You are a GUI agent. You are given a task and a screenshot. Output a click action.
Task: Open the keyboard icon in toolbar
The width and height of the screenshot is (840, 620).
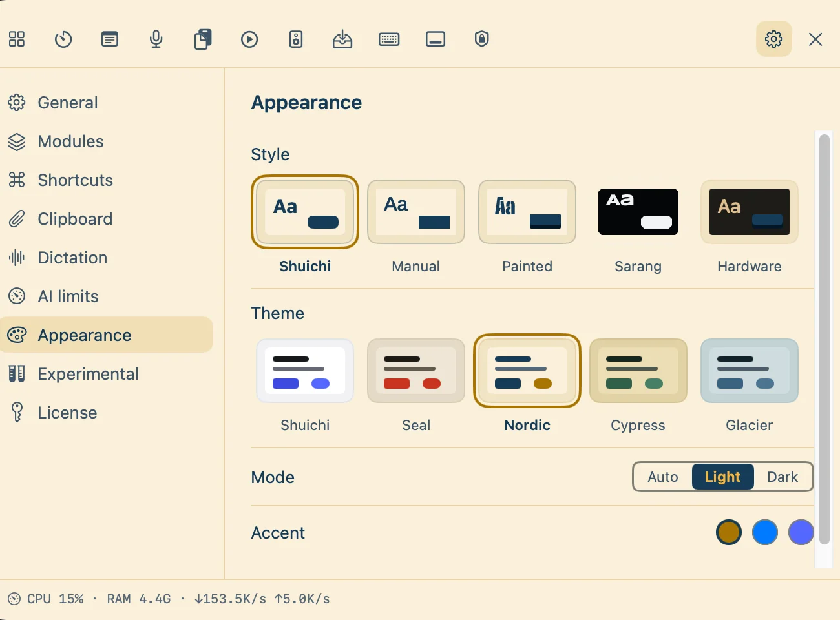(389, 39)
